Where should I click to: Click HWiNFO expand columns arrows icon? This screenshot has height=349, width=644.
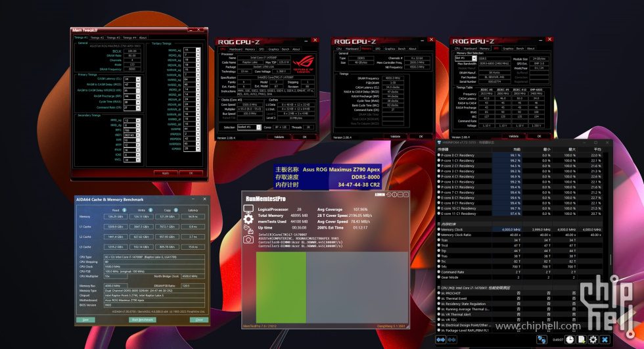[441, 340]
